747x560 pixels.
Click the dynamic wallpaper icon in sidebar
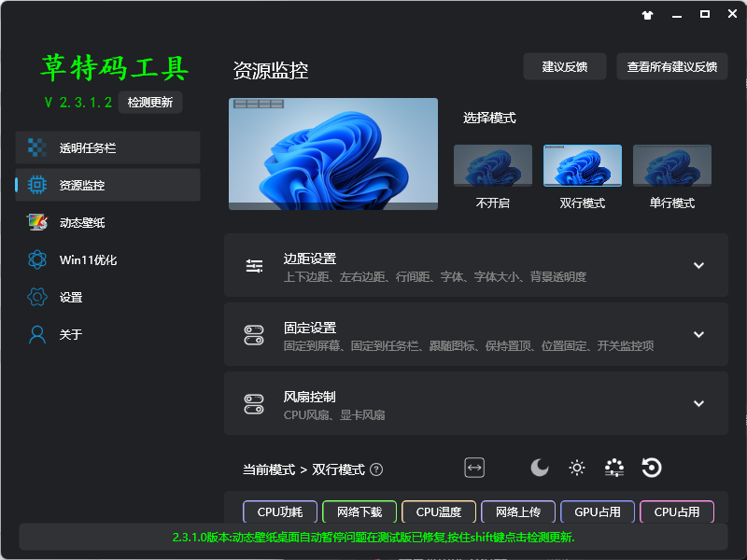tap(37, 222)
